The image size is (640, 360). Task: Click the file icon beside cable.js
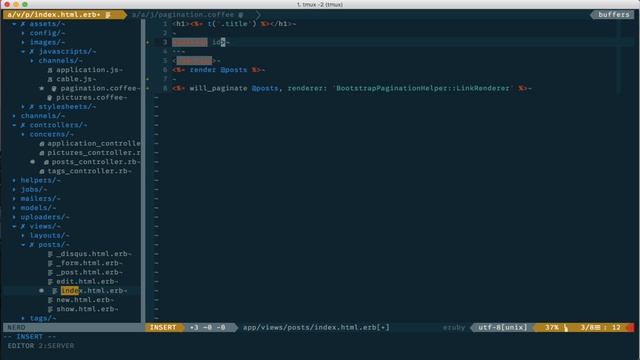click(50, 79)
